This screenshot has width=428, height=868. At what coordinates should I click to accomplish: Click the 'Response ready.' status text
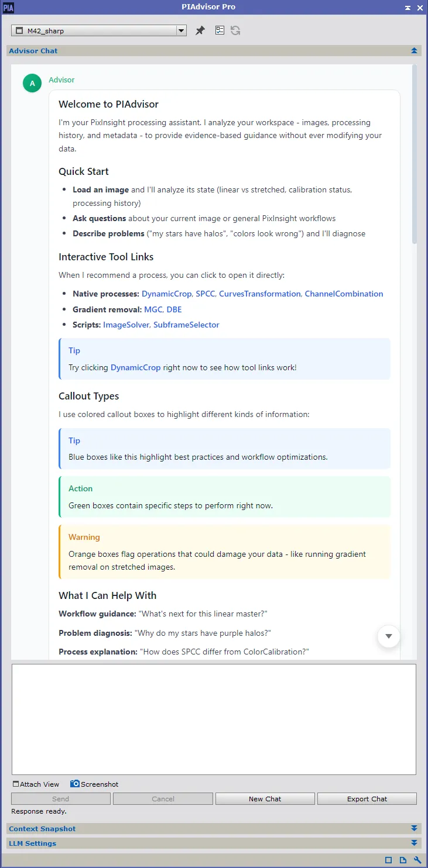39,811
